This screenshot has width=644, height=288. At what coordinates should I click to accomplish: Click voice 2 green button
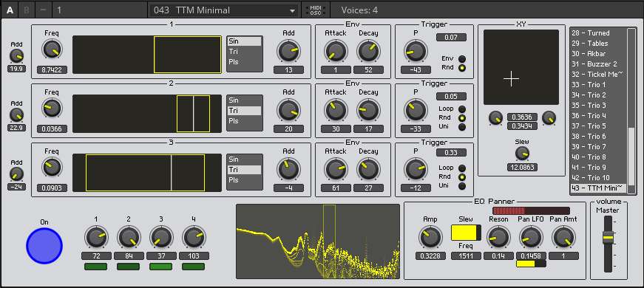(x=129, y=267)
